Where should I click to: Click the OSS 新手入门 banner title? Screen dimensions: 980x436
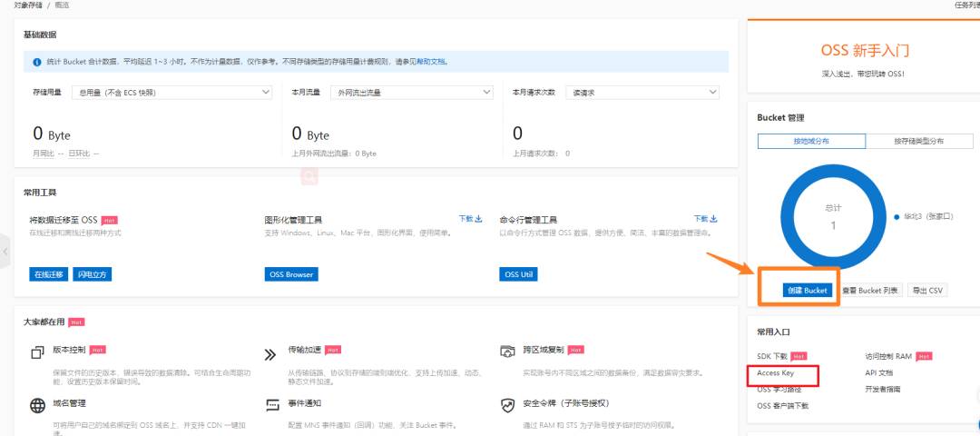coord(865,50)
